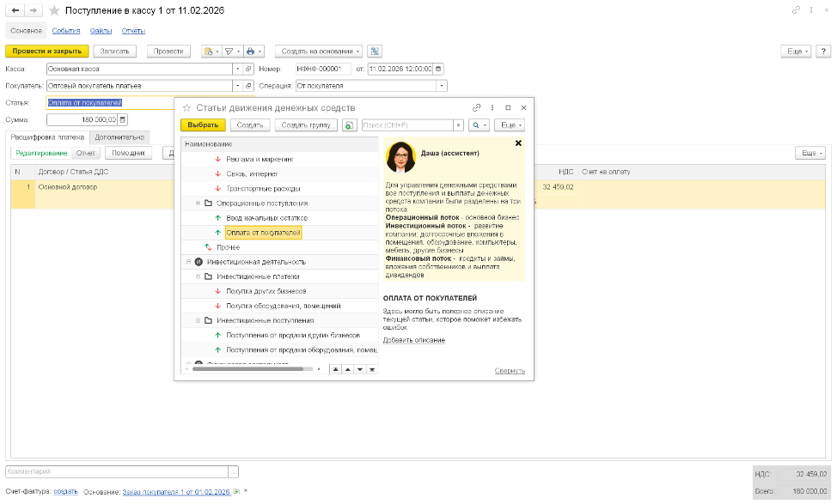The width and height of the screenshot is (837, 504).
Task: Click the favorites star beside the dialog title
Action: tap(186, 108)
